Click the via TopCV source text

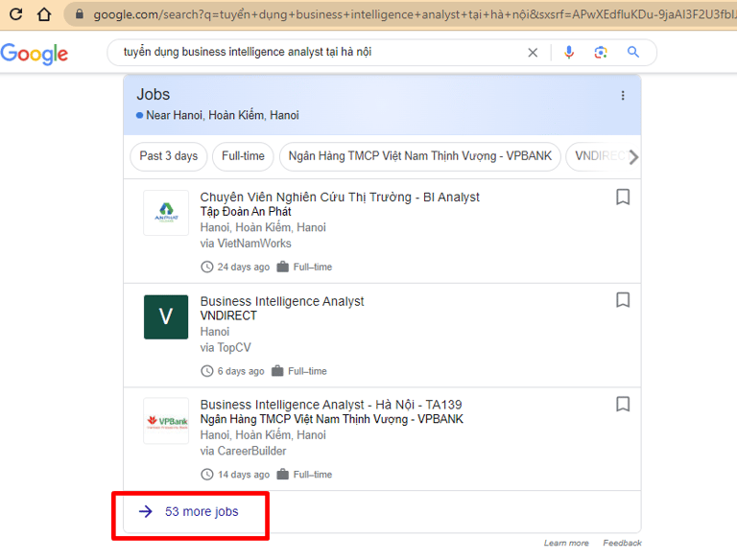pos(226,348)
